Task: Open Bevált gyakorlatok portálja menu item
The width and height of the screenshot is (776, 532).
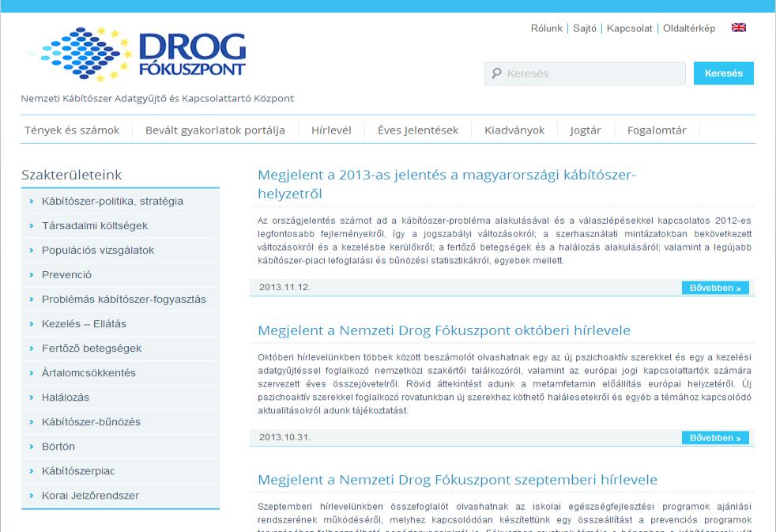Action: click(x=215, y=130)
